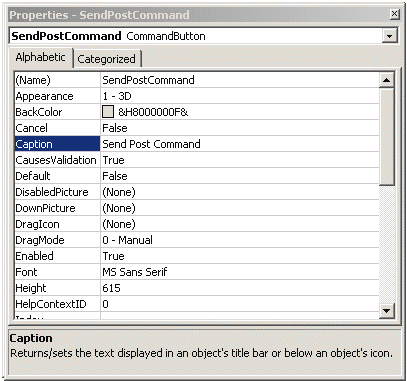Select the highlighted Caption property name
407x381 pixels.
click(57, 144)
